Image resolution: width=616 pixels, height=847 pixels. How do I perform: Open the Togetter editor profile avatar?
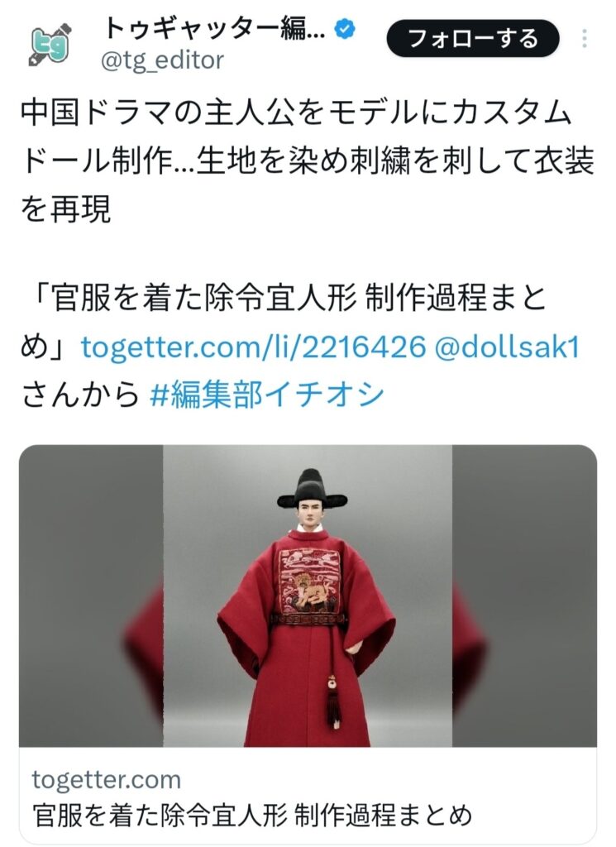click(x=49, y=45)
